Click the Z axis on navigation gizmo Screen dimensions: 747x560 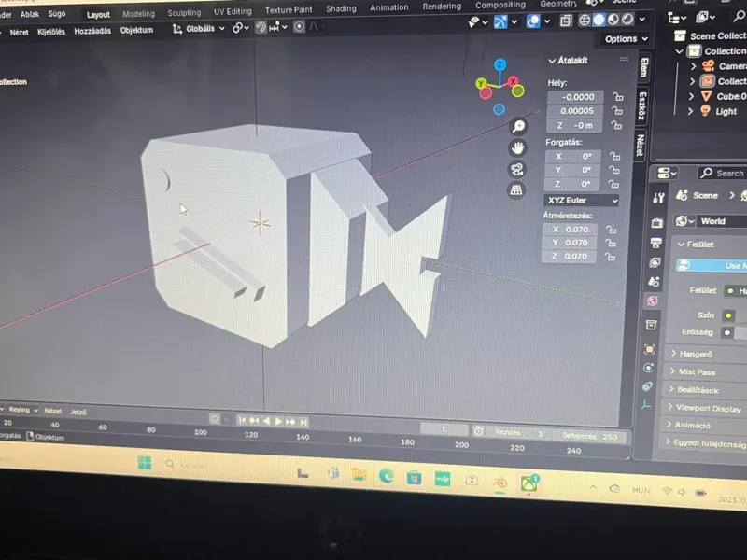tap(500, 64)
